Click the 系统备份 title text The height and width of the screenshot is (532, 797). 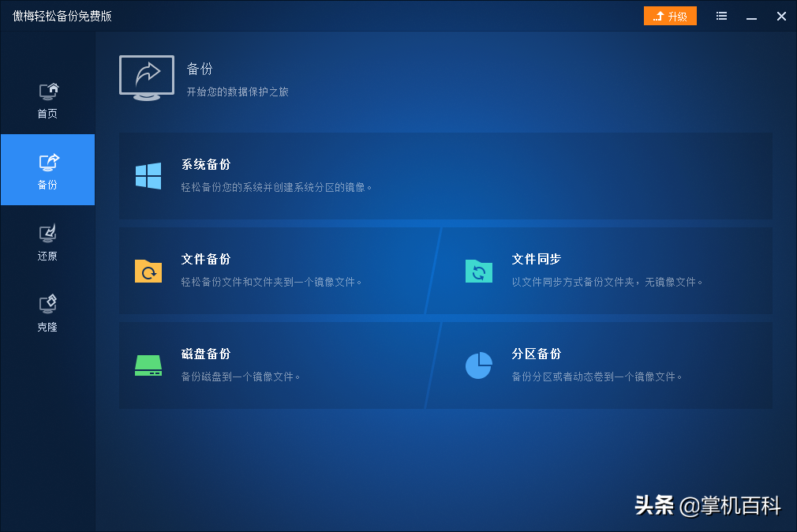point(206,164)
